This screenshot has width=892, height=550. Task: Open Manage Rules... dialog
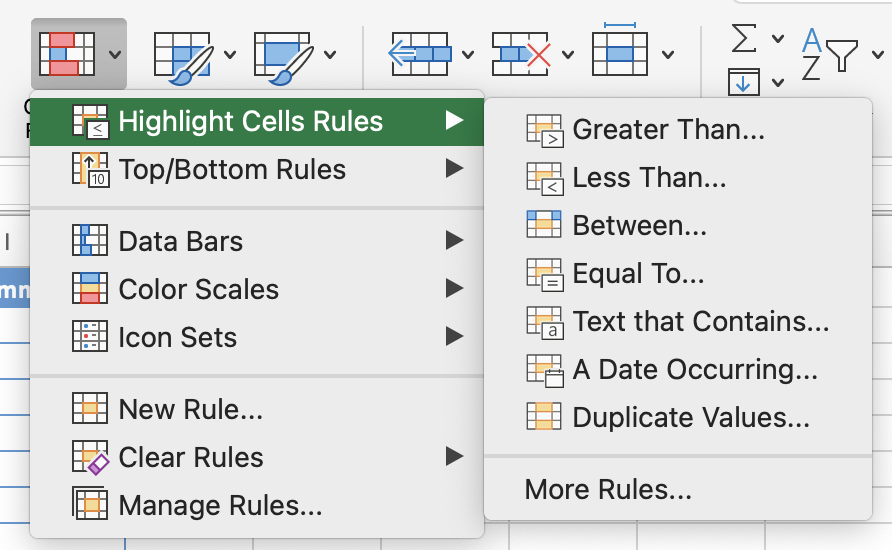(x=220, y=505)
